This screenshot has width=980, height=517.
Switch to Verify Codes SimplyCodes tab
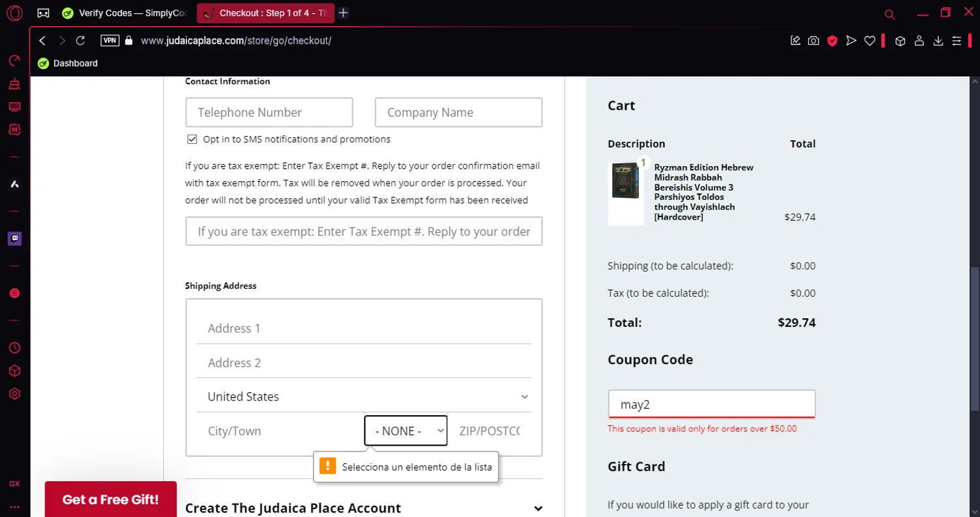tap(125, 13)
